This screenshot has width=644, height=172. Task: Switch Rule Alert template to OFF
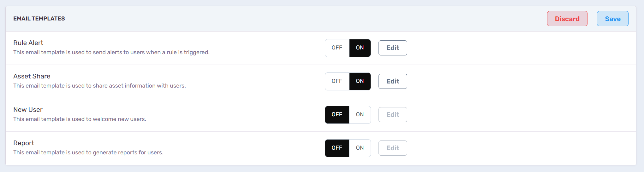pyautogui.click(x=337, y=48)
